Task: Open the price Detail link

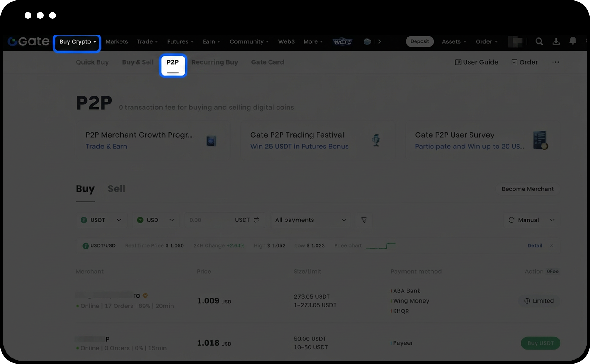Action: (x=535, y=246)
